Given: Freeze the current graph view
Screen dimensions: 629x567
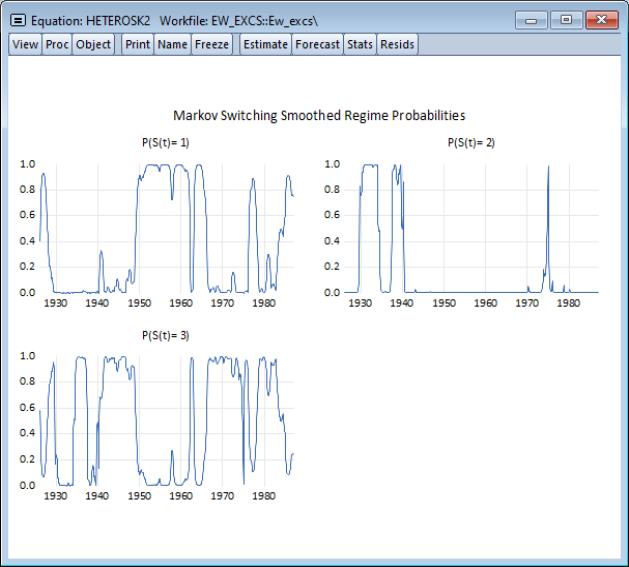Looking at the screenshot, I should pyautogui.click(x=211, y=44).
